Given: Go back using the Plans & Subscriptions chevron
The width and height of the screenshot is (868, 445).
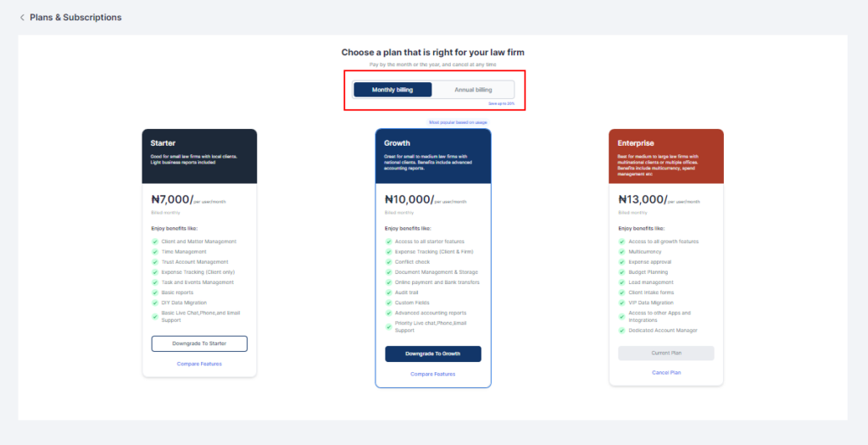Looking at the screenshot, I should pyautogui.click(x=22, y=18).
